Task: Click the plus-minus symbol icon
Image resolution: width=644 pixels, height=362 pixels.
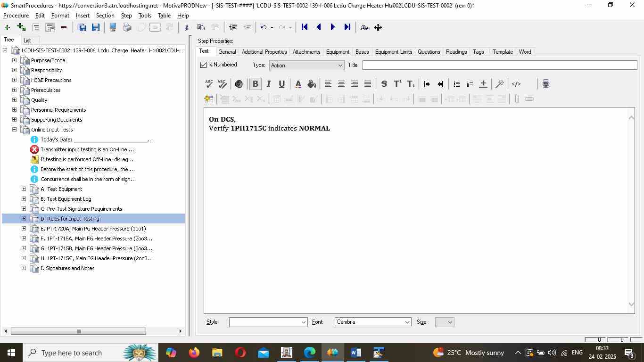Action: point(483,84)
